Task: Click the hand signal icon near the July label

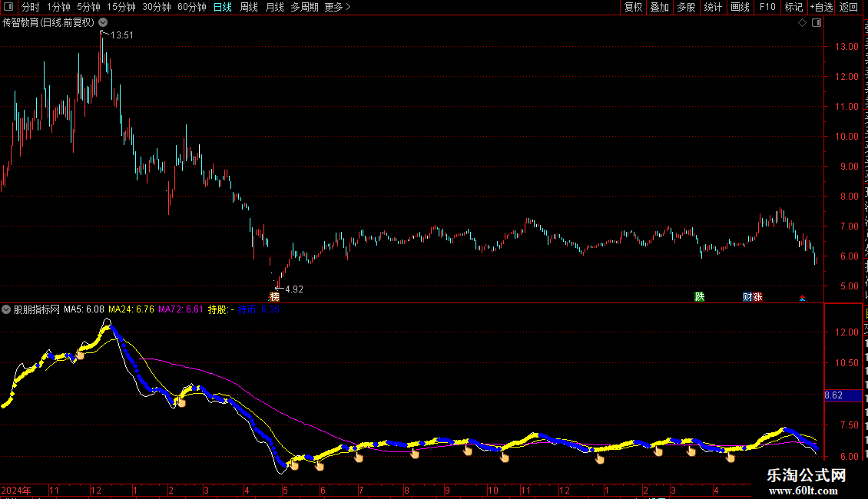Action: tap(359, 458)
